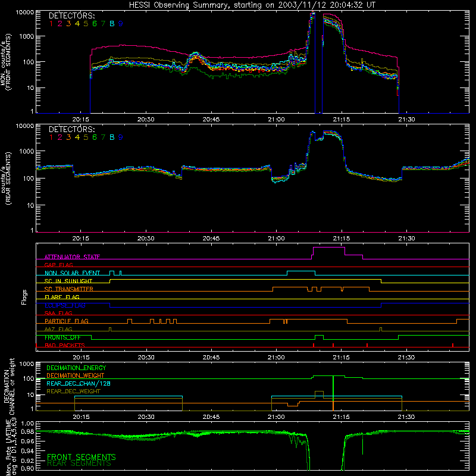This screenshot has height=476, width=476.
Task: Select olive detector 5 in rear segments legend
Action: [86, 137]
